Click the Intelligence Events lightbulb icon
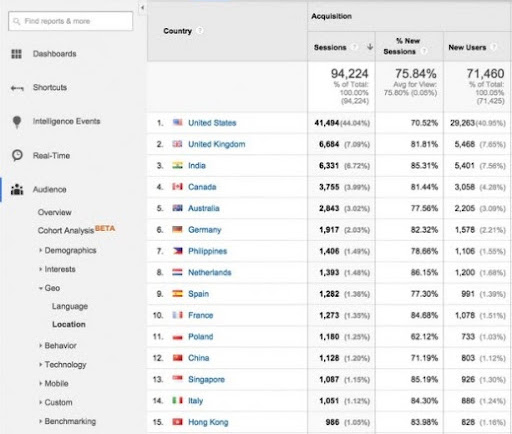This screenshot has height=434, width=512. [x=17, y=122]
